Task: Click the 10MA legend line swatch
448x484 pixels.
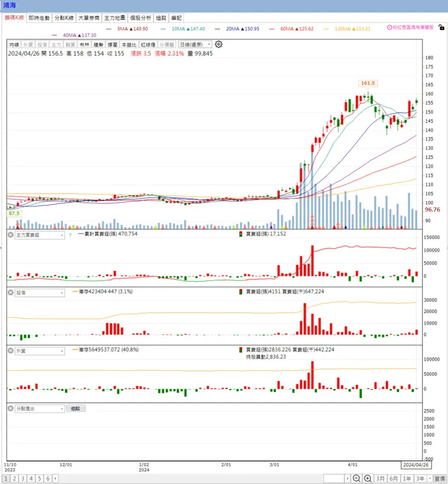Action: click(163, 29)
